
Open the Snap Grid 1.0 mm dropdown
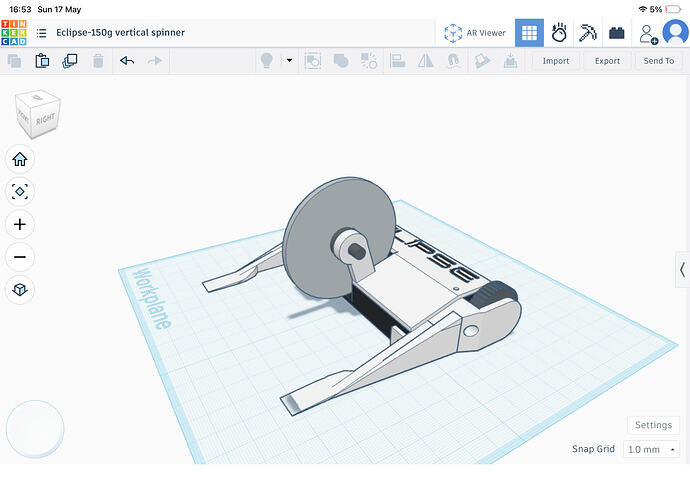click(x=652, y=449)
